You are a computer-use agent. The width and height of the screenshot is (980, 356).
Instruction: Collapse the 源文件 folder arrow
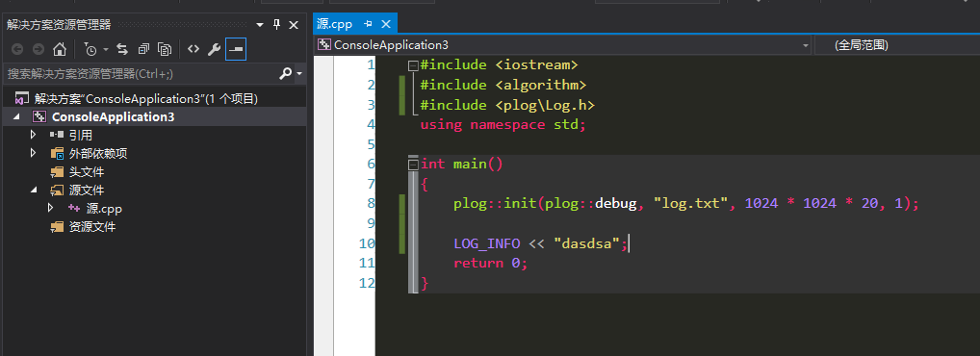[x=34, y=190]
